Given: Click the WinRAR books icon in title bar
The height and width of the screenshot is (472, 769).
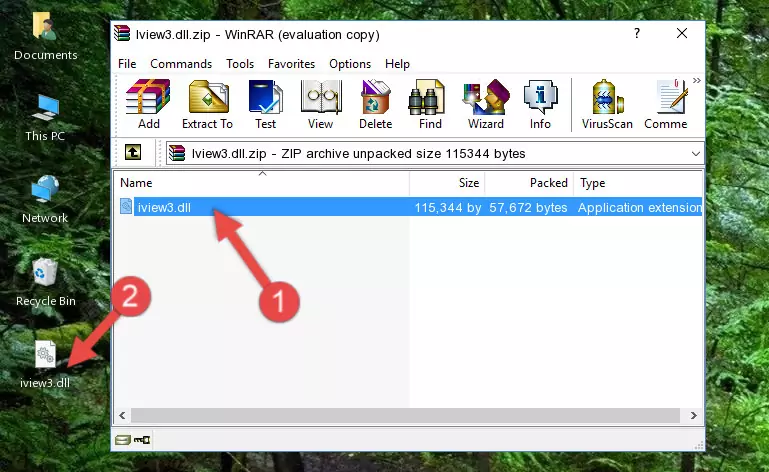Looking at the screenshot, I should point(122,34).
